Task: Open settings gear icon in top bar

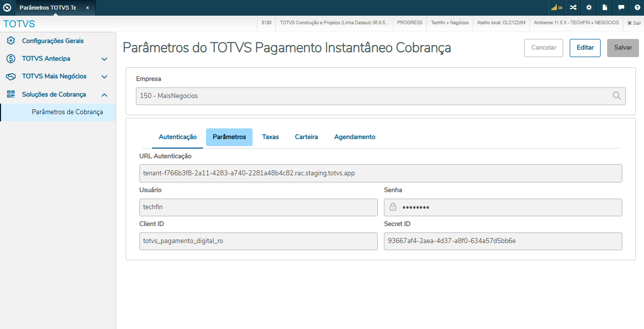Action: coord(589,8)
